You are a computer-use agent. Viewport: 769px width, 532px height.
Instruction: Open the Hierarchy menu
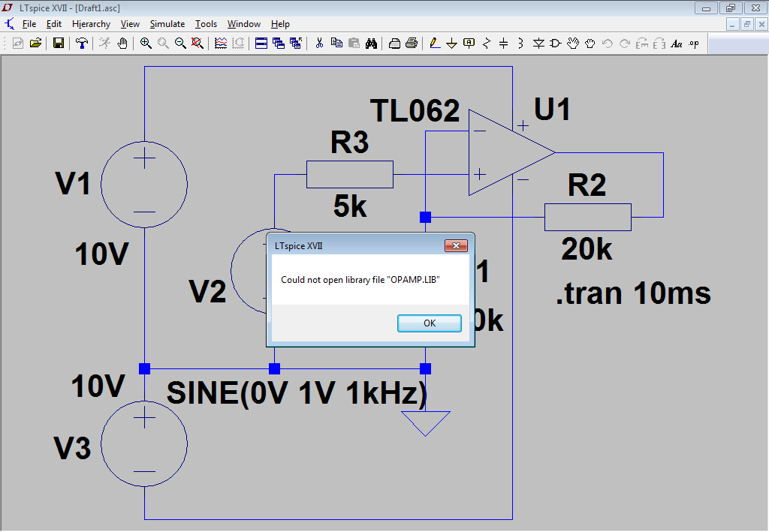pyautogui.click(x=91, y=24)
